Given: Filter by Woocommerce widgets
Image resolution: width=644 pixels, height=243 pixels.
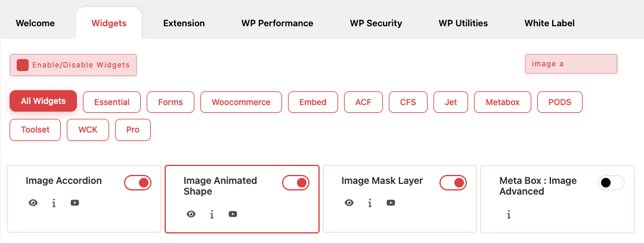Looking at the screenshot, I should pos(241,102).
